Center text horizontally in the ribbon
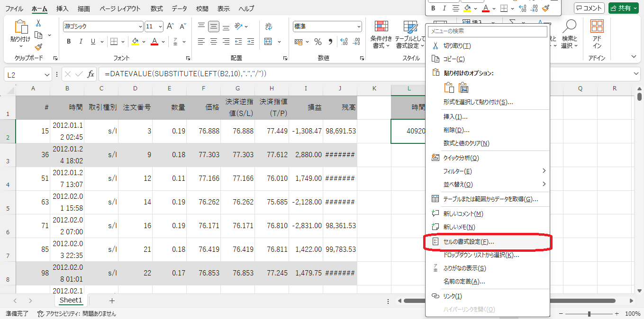Viewport: 644px width, 319px height. [214, 42]
